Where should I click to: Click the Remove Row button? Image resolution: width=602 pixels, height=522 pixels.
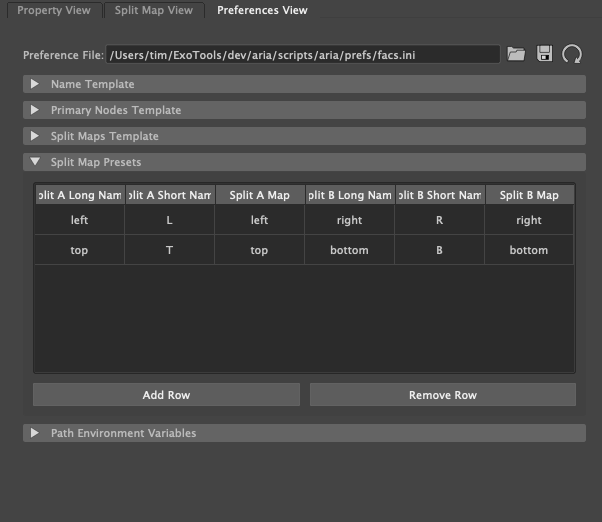tap(443, 395)
